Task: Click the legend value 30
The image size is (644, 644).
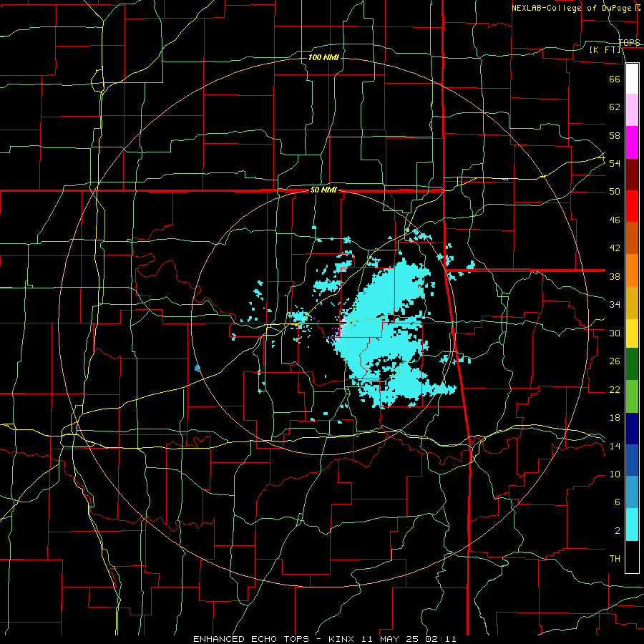Action: 615,333
